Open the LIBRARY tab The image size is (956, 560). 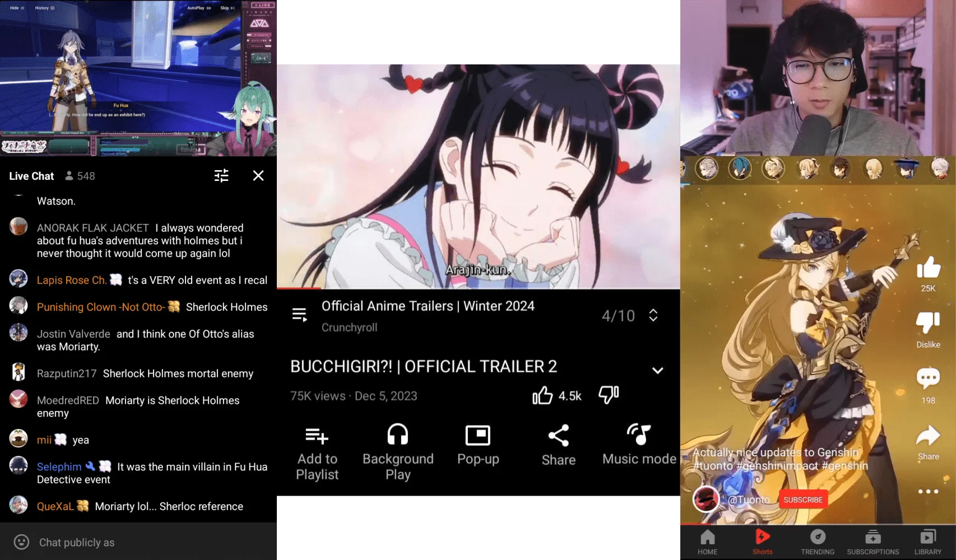click(928, 542)
